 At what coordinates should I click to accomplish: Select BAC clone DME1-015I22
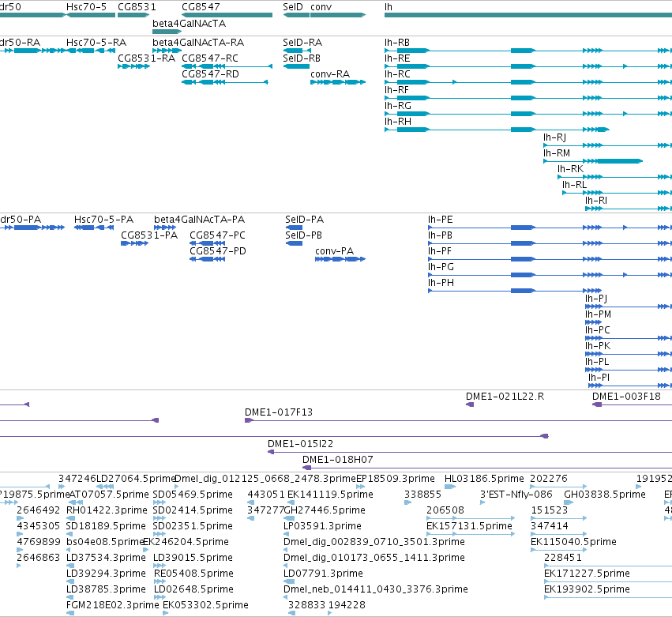tap(300, 444)
